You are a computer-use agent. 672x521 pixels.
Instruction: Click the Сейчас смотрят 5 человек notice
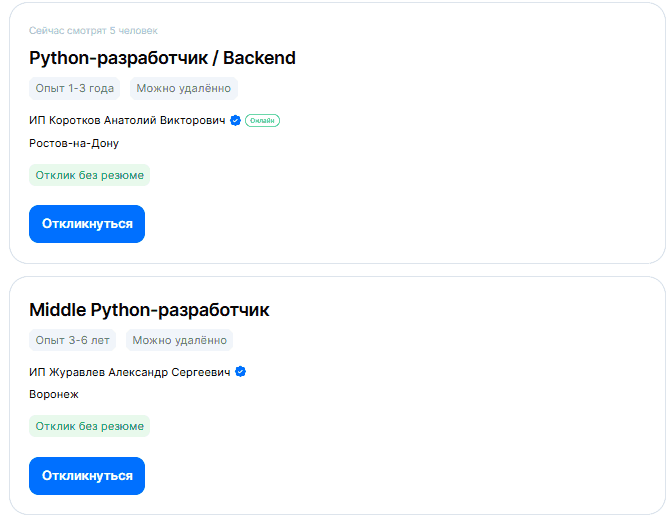(x=93, y=31)
